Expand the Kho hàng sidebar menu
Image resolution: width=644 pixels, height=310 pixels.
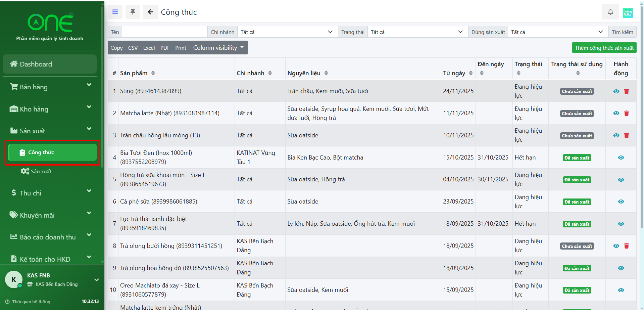(50, 109)
